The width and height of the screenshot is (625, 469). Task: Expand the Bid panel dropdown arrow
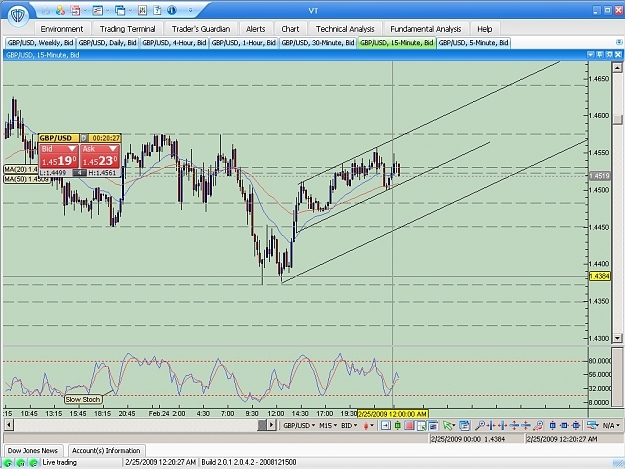[x=72, y=149]
